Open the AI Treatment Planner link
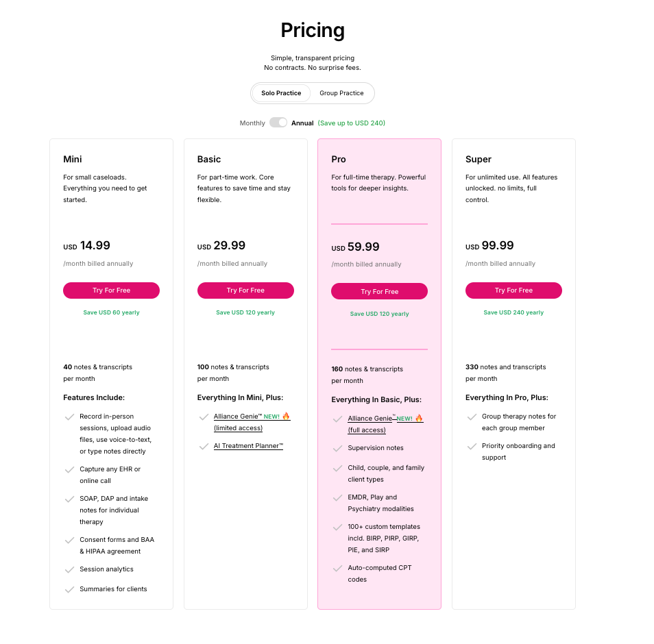 (x=248, y=446)
